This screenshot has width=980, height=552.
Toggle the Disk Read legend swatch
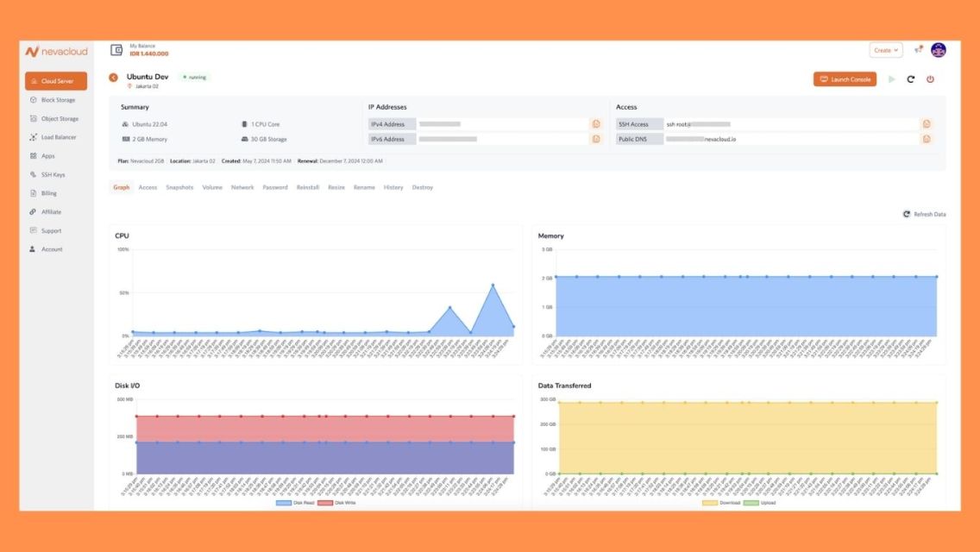point(284,503)
